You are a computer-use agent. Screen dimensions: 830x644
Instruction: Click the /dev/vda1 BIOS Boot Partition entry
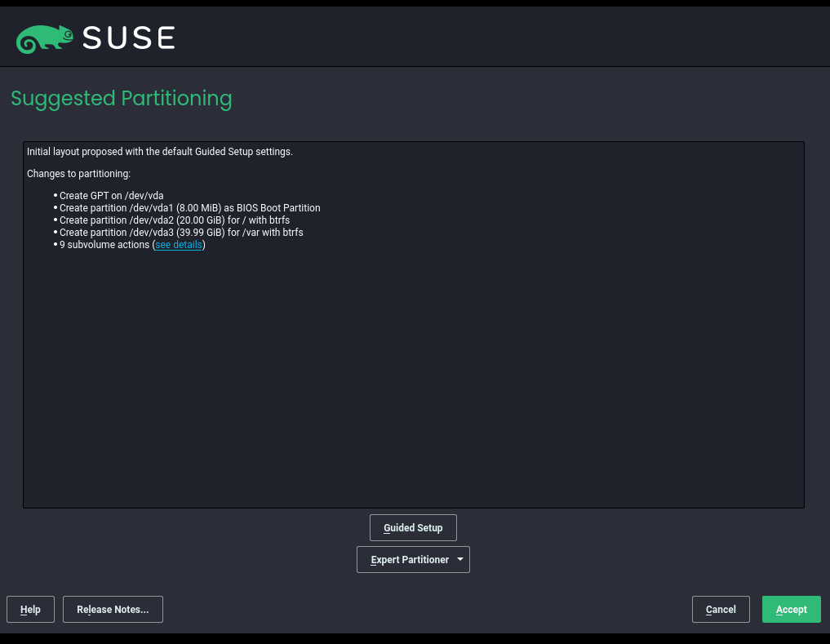(x=189, y=207)
